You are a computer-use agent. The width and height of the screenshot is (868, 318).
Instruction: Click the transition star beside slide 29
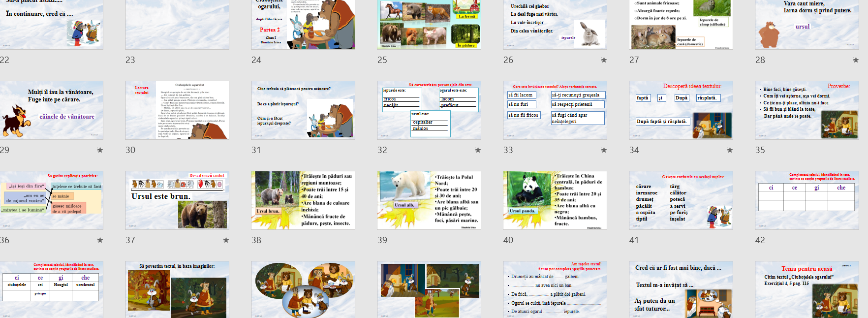tap(100, 150)
